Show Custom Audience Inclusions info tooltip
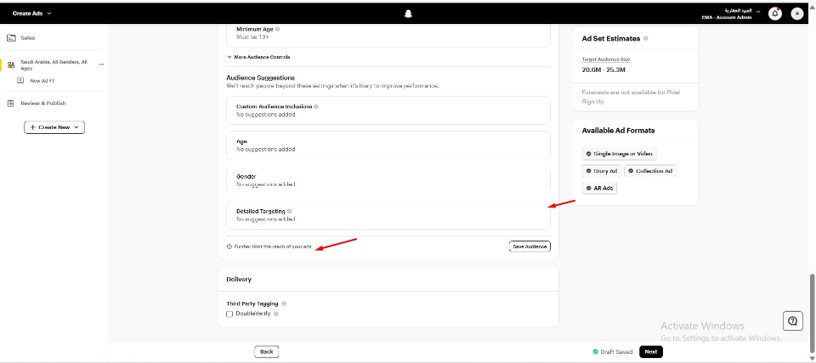 (x=316, y=107)
